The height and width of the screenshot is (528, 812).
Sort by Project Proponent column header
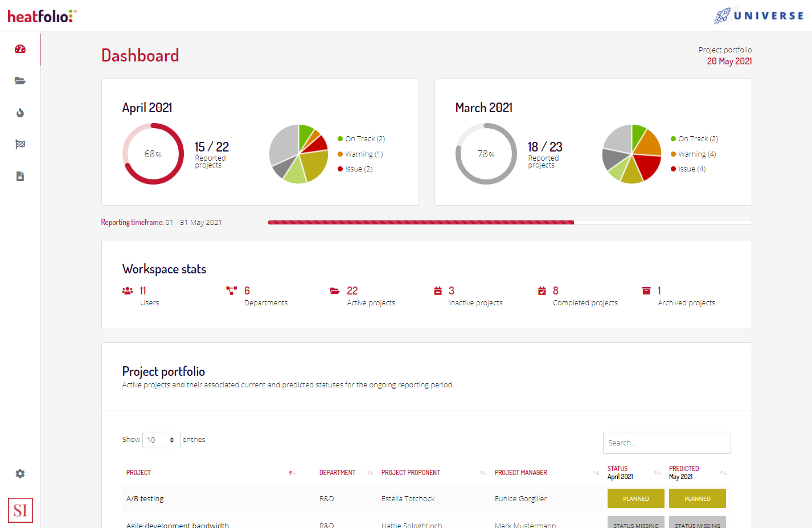tap(411, 473)
